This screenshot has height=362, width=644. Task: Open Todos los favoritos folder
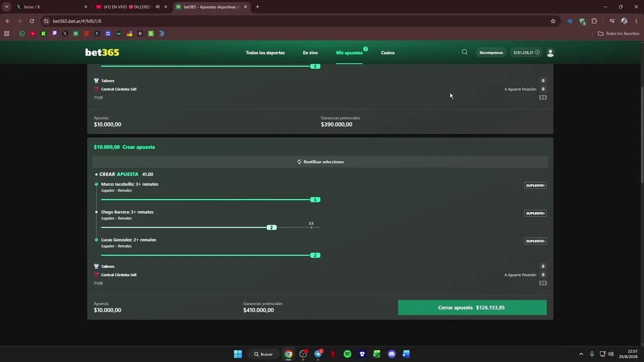pyautogui.click(x=619, y=34)
